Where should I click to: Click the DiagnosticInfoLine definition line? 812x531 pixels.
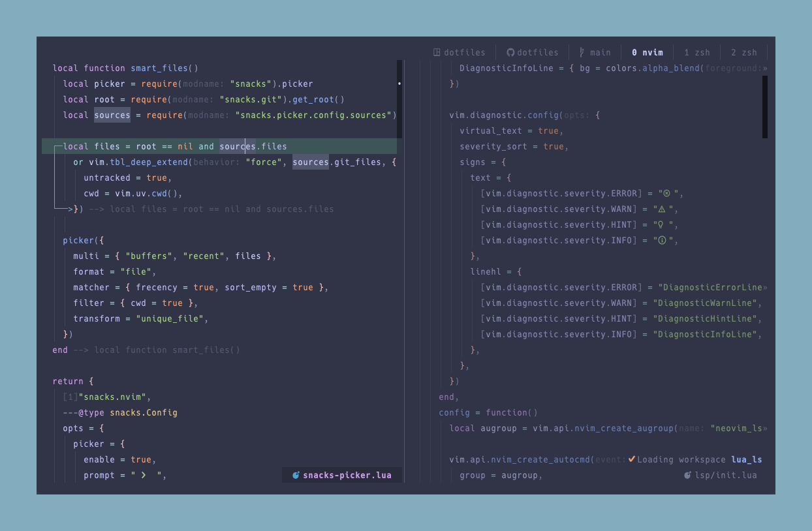tap(614, 68)
